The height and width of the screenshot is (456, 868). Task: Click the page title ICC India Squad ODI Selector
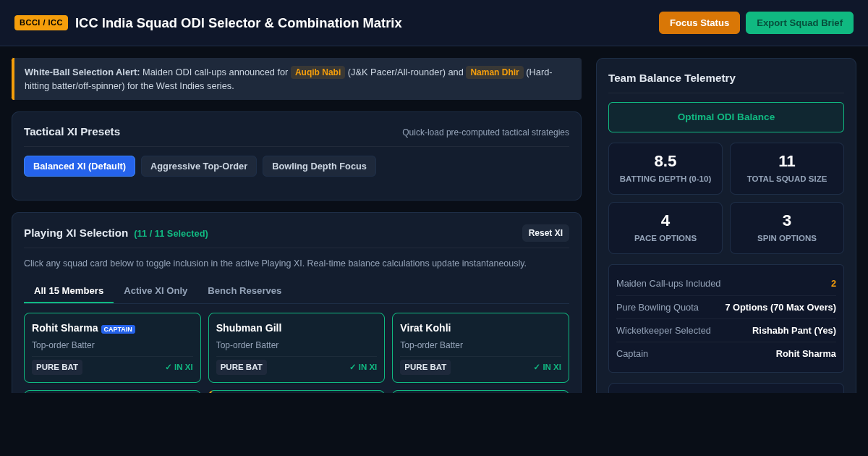pyautogui.click(x=239, y=23)
